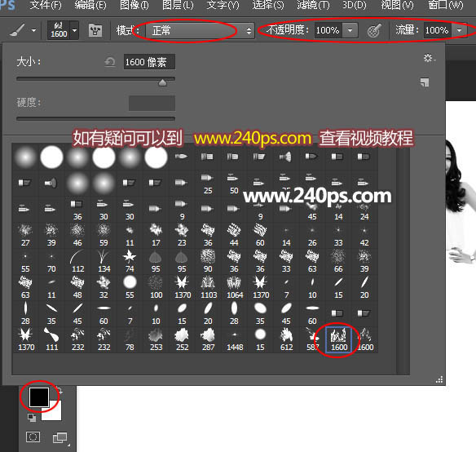Open the 滤镜(T) menu
This screenshot has height=452, width=476.
click(x=313, y=5)
